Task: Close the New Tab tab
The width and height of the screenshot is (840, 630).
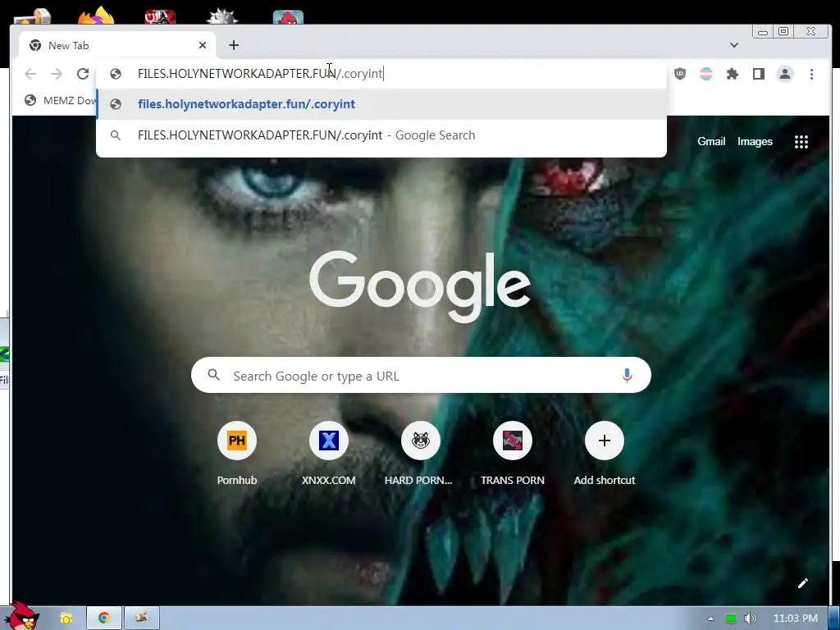Action: coord(203,46)
